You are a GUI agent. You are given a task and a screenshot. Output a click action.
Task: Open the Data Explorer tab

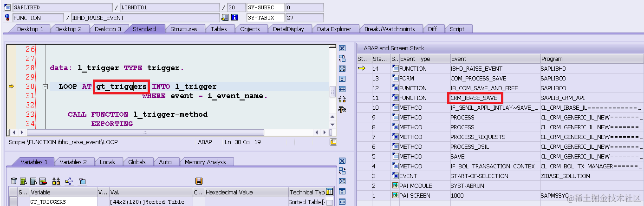334,29
